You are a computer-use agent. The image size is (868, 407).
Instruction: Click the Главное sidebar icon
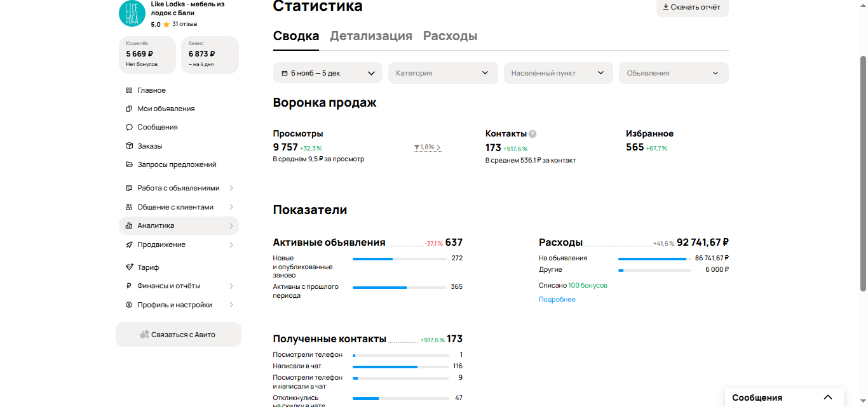tap(129, 90)
